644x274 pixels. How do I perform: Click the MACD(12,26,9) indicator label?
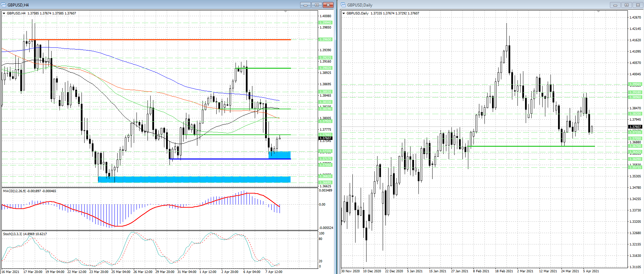(x=30, y=191)
